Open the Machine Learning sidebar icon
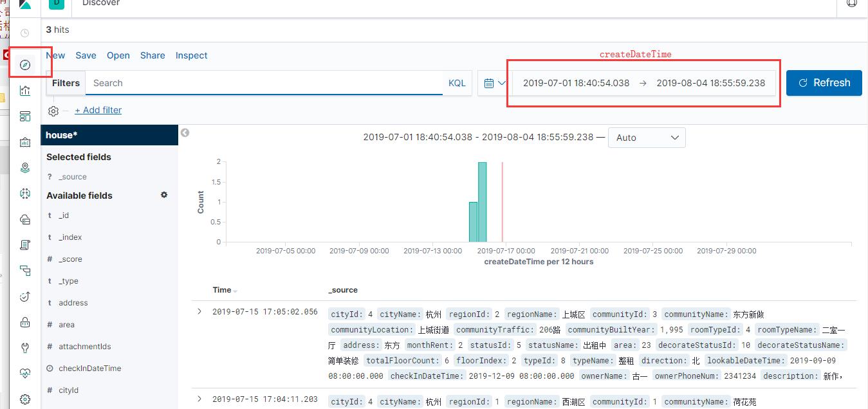Screen dimensions: 868x409 25,193
